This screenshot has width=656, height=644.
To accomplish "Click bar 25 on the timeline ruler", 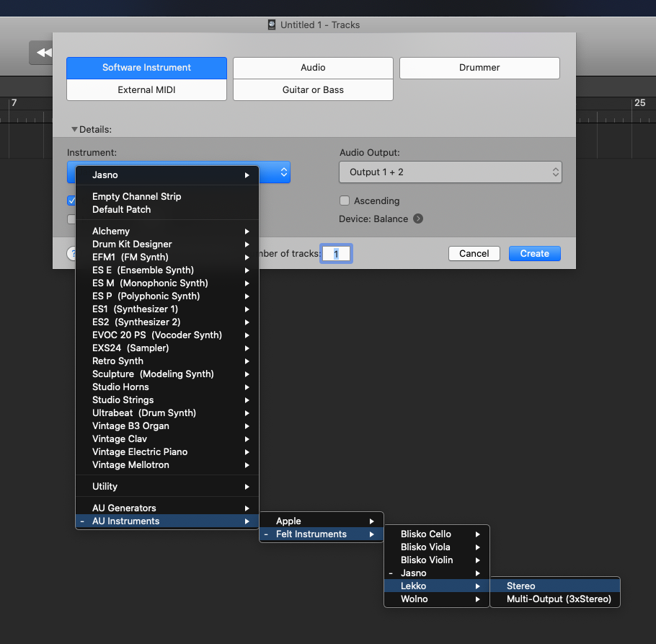I will [639, 103].
